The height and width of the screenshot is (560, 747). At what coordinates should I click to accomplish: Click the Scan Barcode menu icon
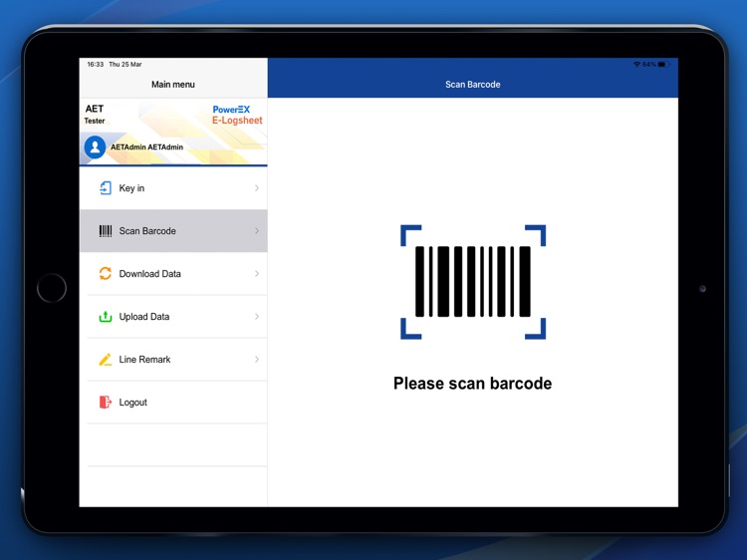click(106, 231)
